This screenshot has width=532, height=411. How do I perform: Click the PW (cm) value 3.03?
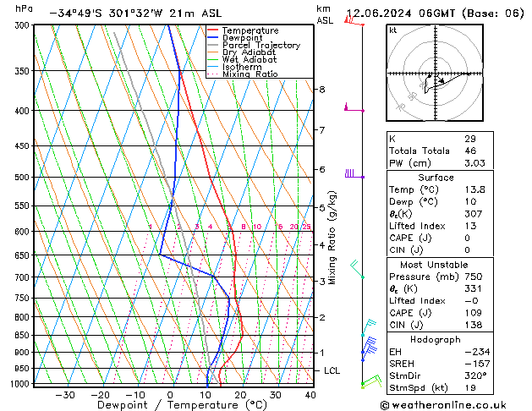[x=474, y=163]
